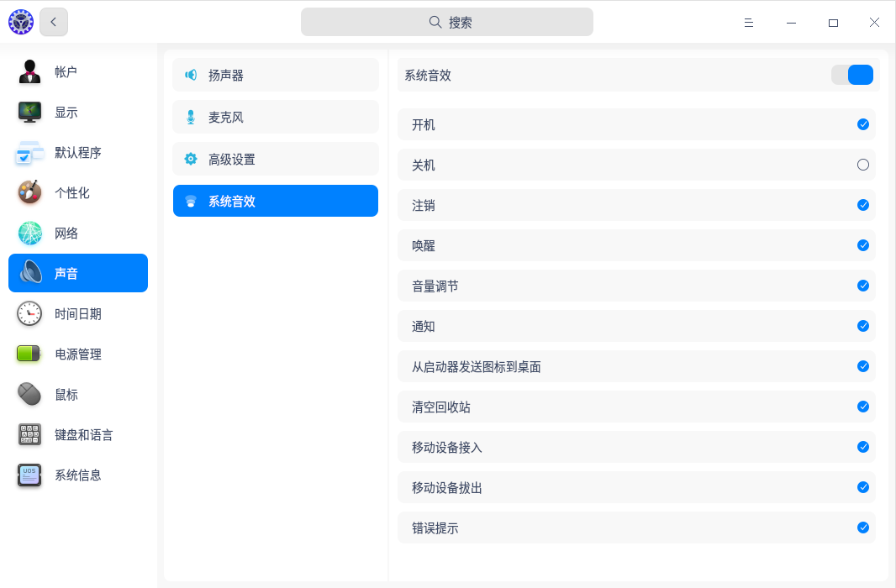Open the 个性化 palette icon
The height and width of the screenshot is (588, 896).
click(x=30, y=193)
